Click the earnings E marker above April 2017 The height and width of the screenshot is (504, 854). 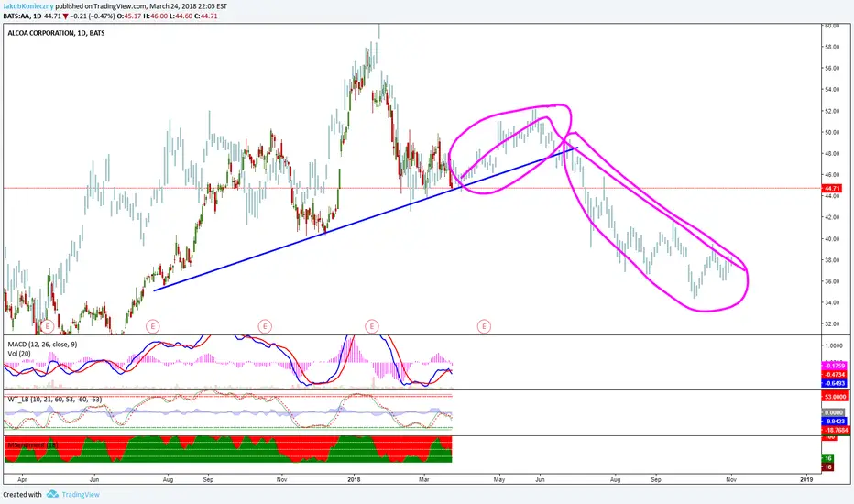(48, 326)
